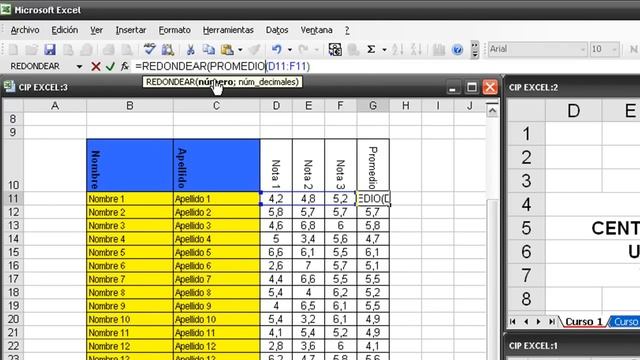Click the Paste clipboard icon

pyautogui.click(x=227, y=50)
